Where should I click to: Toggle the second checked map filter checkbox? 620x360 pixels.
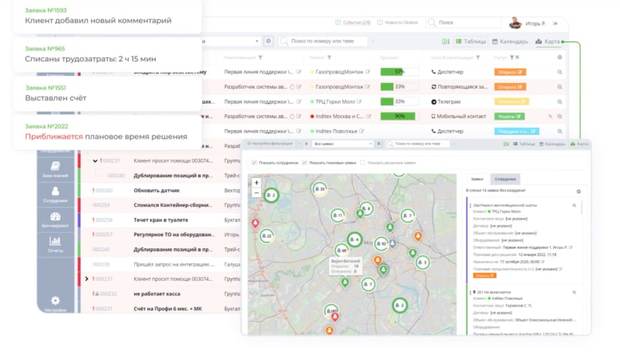[304, 163]
